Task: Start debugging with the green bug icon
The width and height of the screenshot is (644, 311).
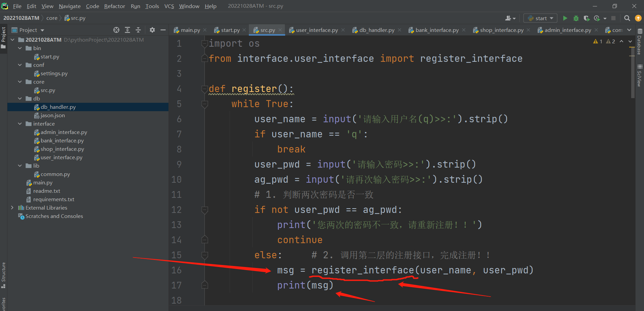Action: [x=576, y=18]
